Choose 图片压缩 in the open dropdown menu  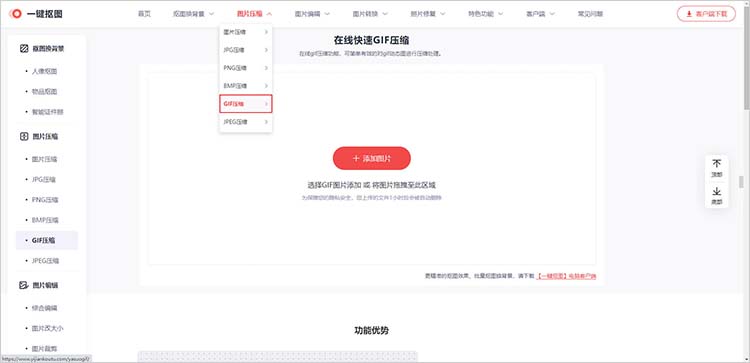(x=246, y=32)
